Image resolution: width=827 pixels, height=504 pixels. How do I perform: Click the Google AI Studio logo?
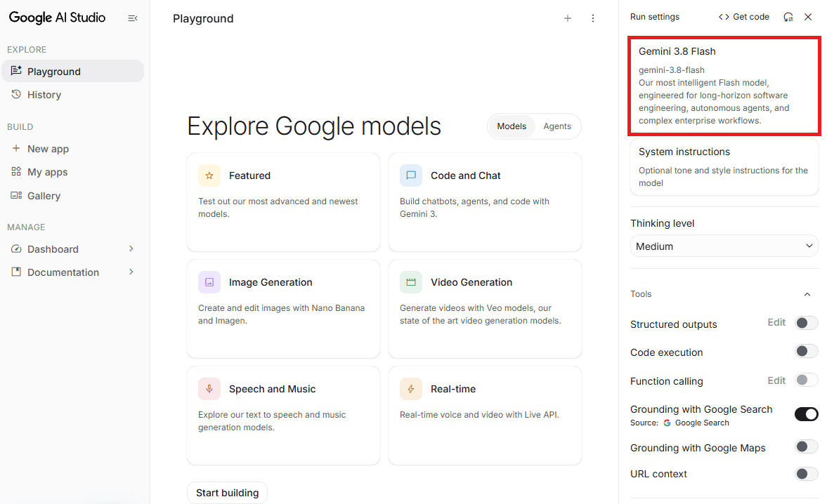[57, 18]
